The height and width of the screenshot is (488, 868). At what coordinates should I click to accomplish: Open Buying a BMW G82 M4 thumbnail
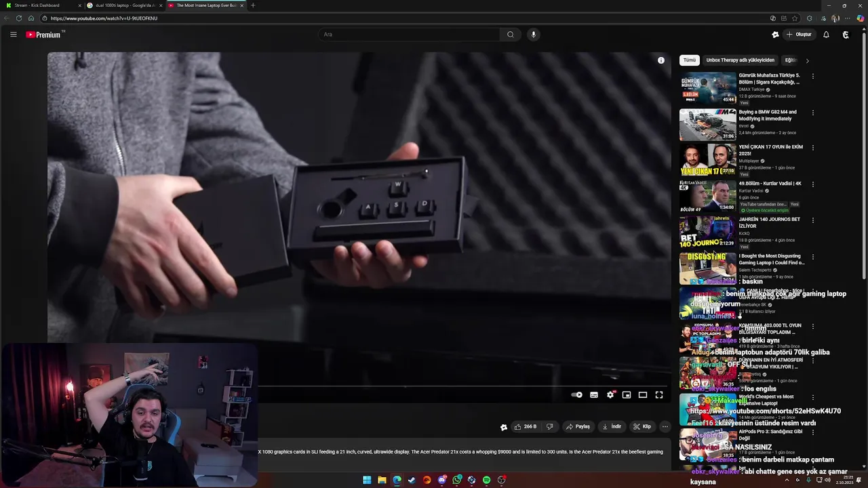(708, 125)
